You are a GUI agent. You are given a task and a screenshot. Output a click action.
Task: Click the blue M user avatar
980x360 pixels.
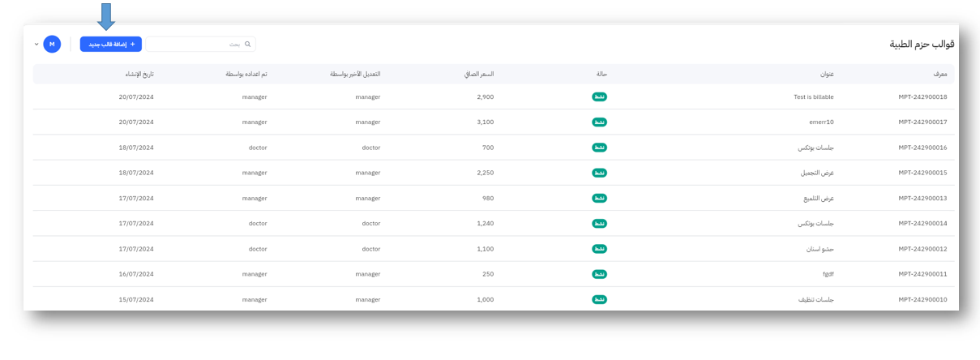[x=52, y=44]
